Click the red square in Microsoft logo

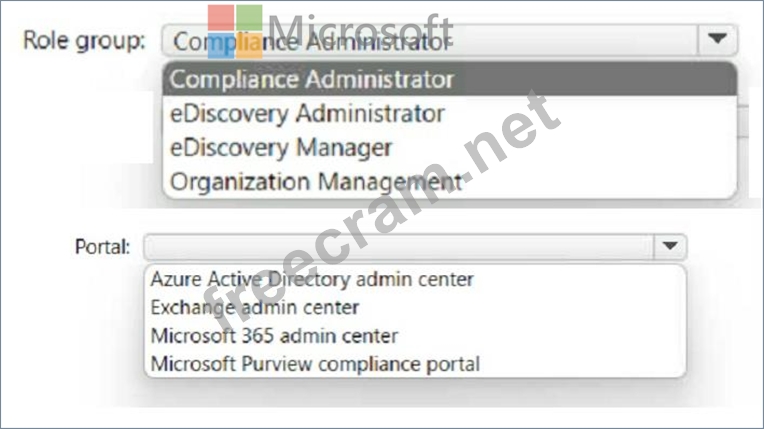[221, 18]
